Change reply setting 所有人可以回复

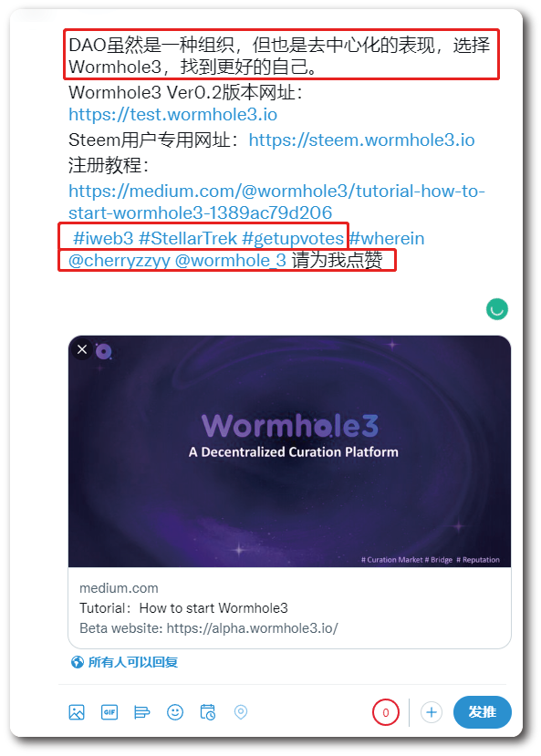(x=124, y=662)
